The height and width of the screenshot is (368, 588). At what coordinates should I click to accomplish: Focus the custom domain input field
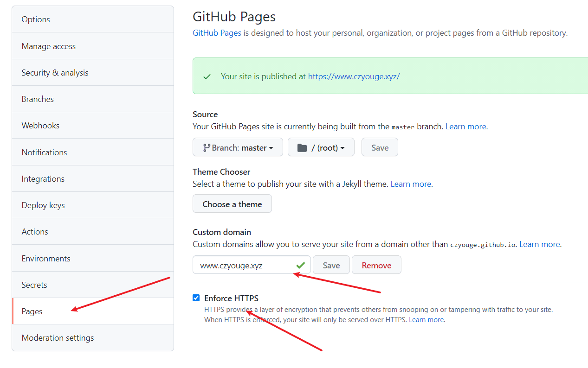(x=252, y=265)
